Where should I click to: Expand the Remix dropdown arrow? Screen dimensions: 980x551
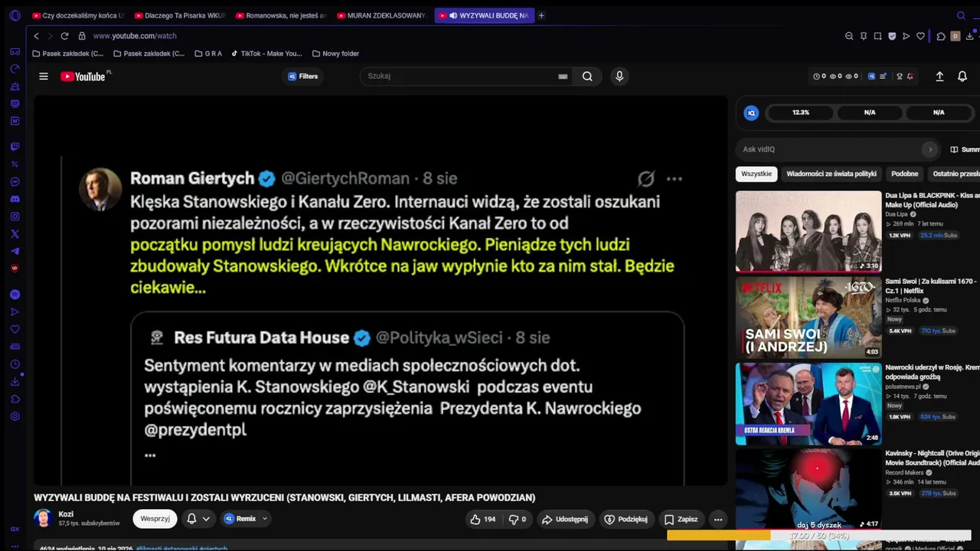tap(265, 519)
